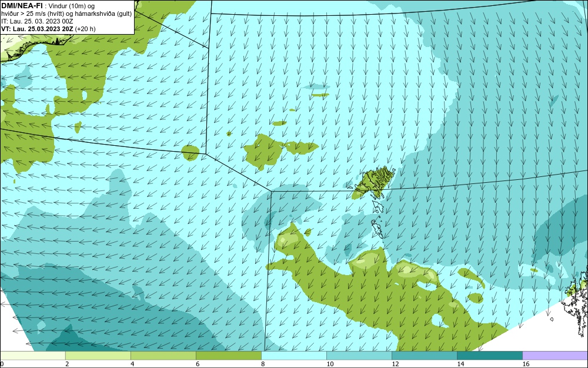Image resolution: width=588 pixels, height=368 pixels.
Task: Click the "hviður > 25 m/s (hvítt)" text line
Action: [x=66, y=14]
